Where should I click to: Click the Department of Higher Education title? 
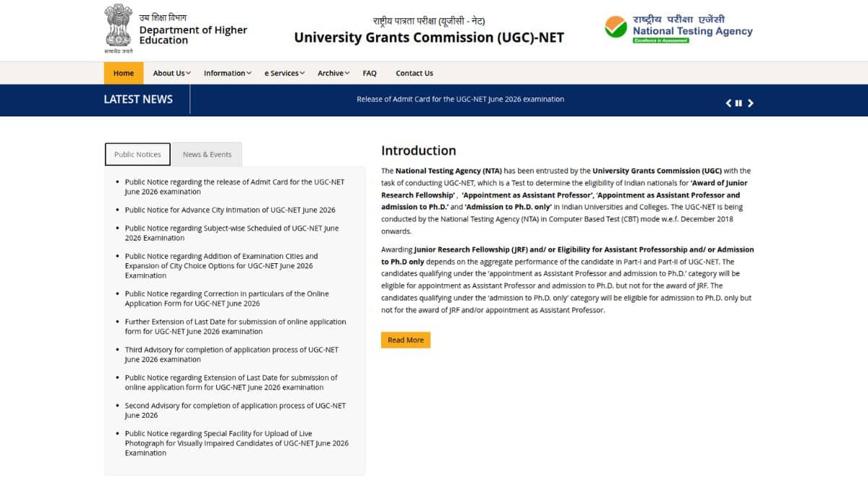point(193,35)
